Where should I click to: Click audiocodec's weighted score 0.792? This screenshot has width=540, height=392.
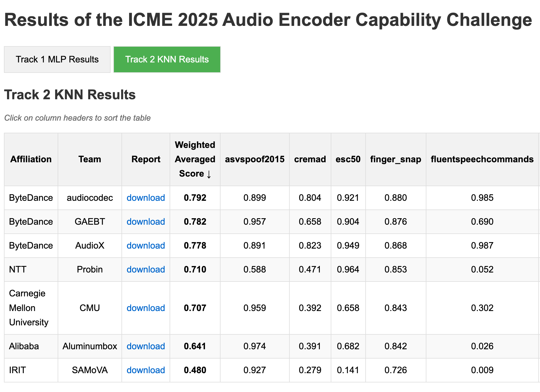[195, 198]
